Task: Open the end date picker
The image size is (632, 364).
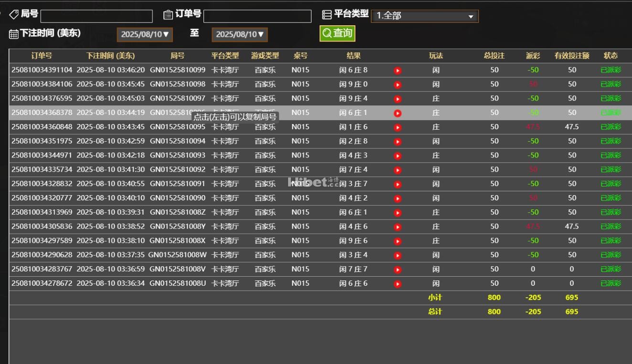Action: [239, 34]
